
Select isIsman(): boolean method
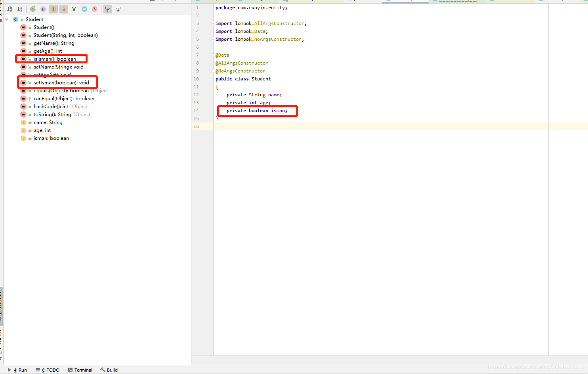[55, 59]
